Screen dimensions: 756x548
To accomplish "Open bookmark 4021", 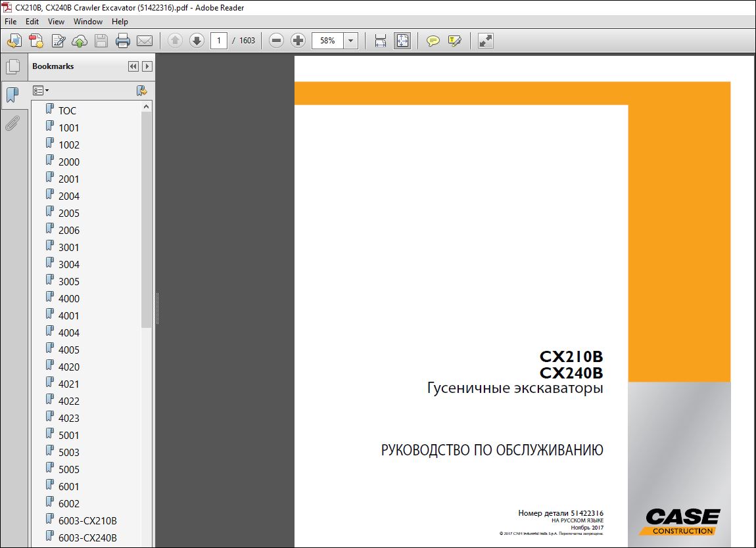I will point(68,384).
